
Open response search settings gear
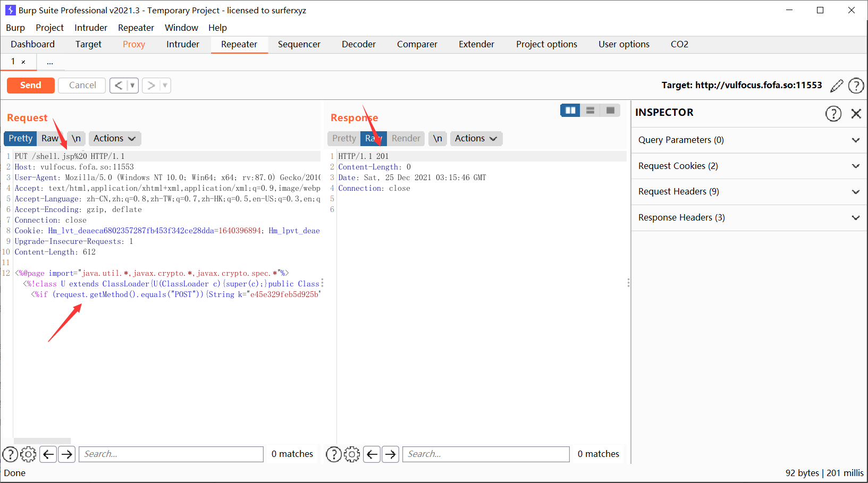click(352, 454)
